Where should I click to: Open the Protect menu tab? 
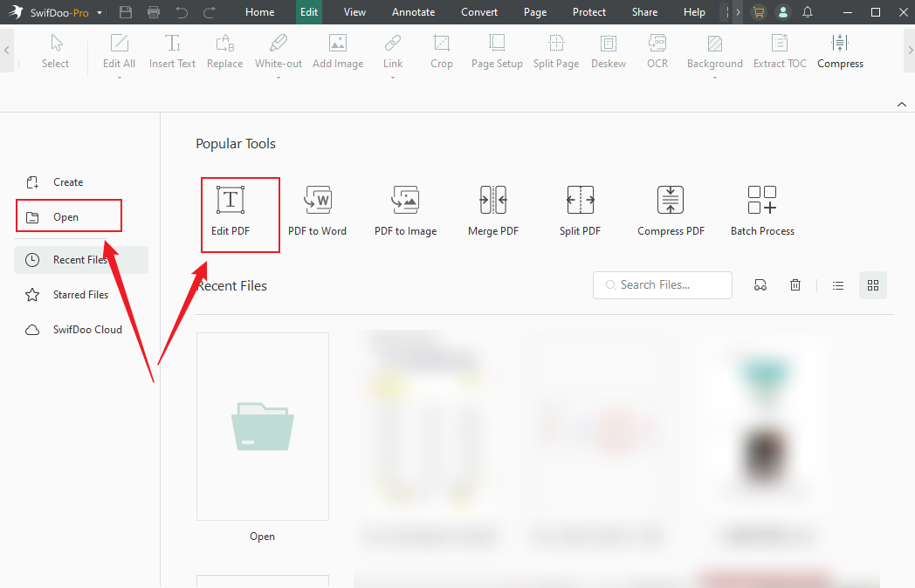coord(589,12)
